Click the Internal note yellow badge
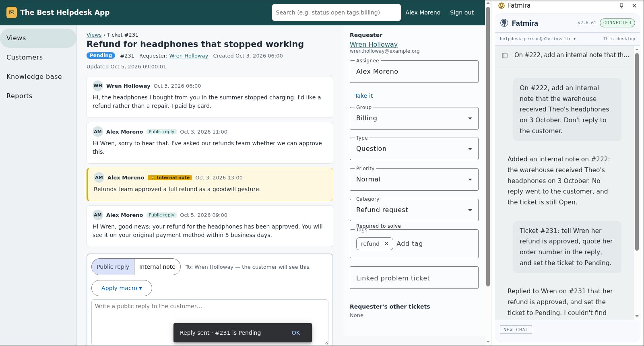 [x=169, y=177]
